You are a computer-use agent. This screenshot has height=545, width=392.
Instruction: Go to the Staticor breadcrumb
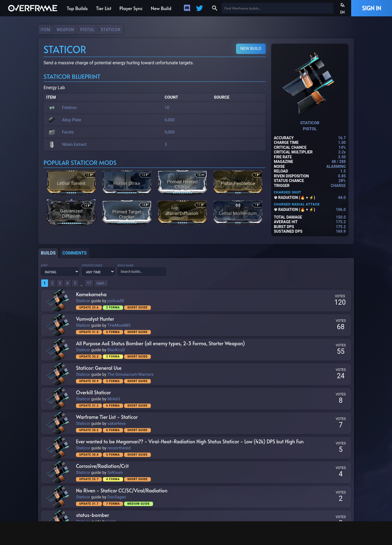111,30
